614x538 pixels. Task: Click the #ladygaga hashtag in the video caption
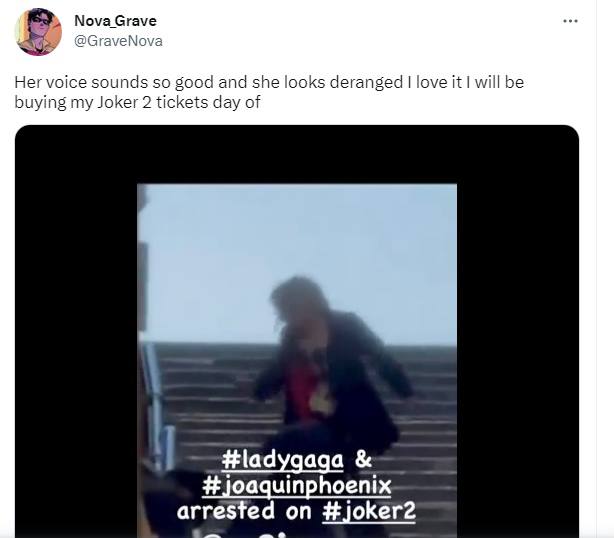click(x=282, y=459)
